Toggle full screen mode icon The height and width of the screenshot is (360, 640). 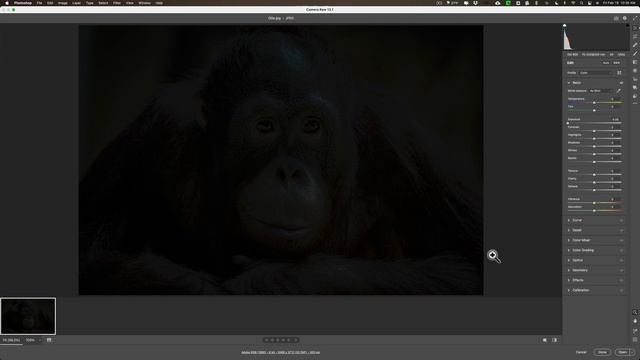click(635, 18)
